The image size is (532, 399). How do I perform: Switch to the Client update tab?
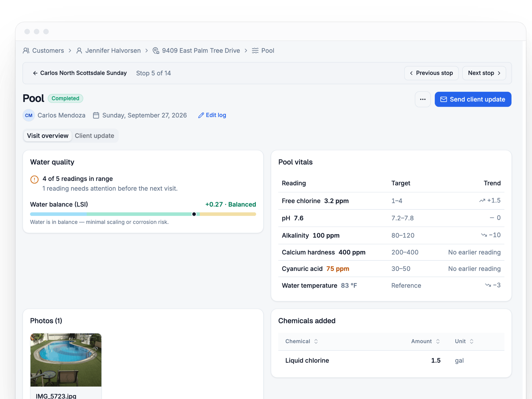pyautogui.click(x=94, y=136)
